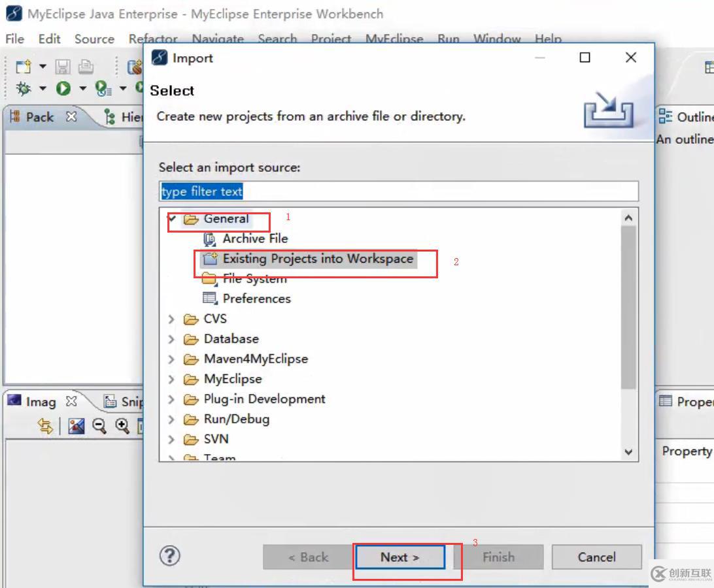
Task: Click the Next button
Action: coord(399,557)
